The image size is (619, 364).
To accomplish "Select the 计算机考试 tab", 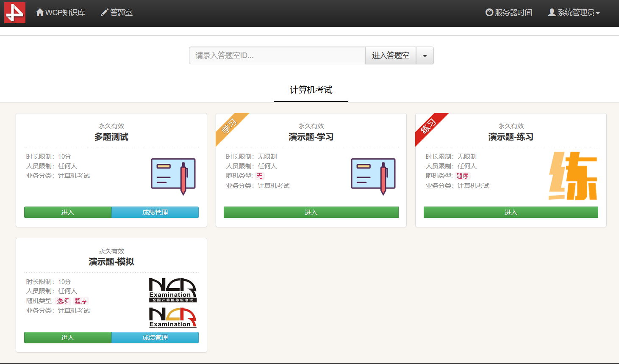I will pyautogui.click(x=311, y=90).
